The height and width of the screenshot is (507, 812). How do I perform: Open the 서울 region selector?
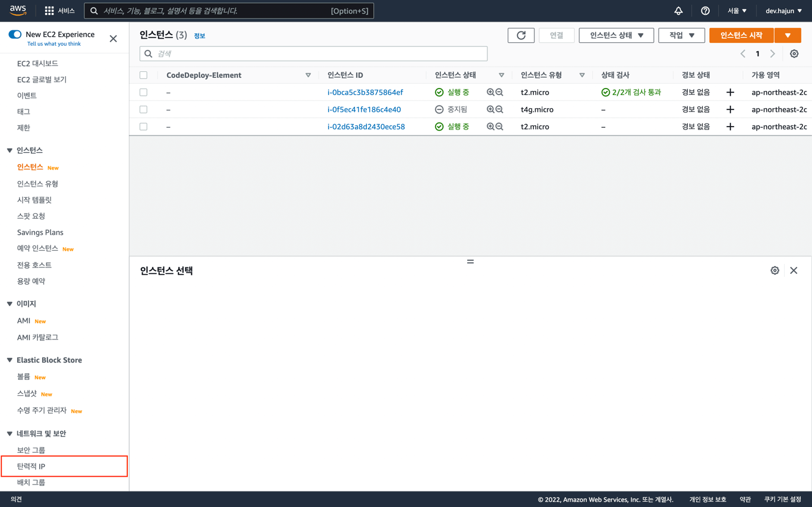pyautogui.click(x=737, y=11)
